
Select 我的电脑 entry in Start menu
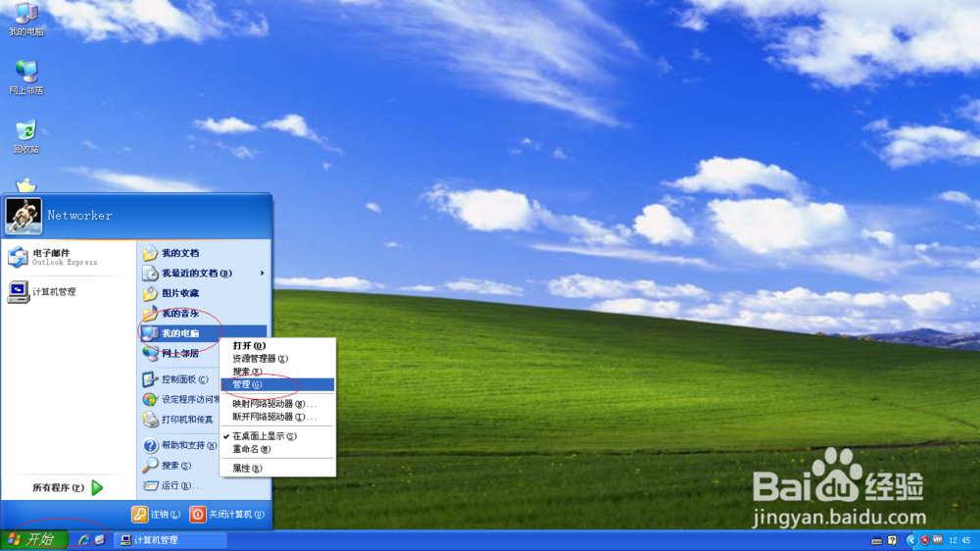[204, 333]
